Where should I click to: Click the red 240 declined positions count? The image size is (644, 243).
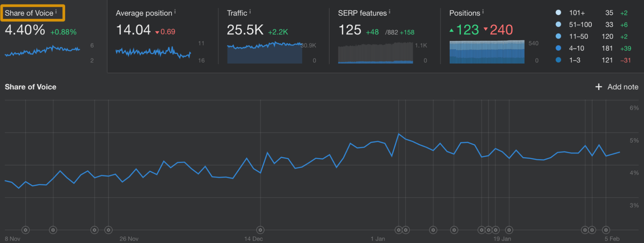(501, 30)
